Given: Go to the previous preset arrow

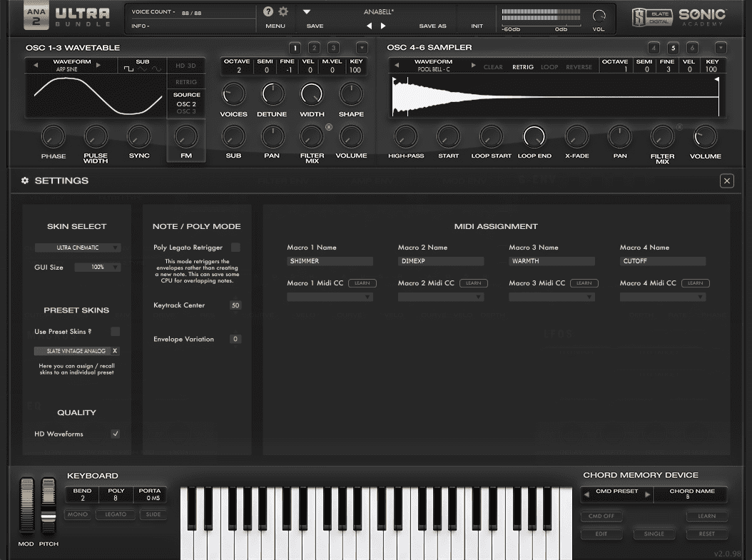Looking at the screenshot, I should tap(369, 26).
